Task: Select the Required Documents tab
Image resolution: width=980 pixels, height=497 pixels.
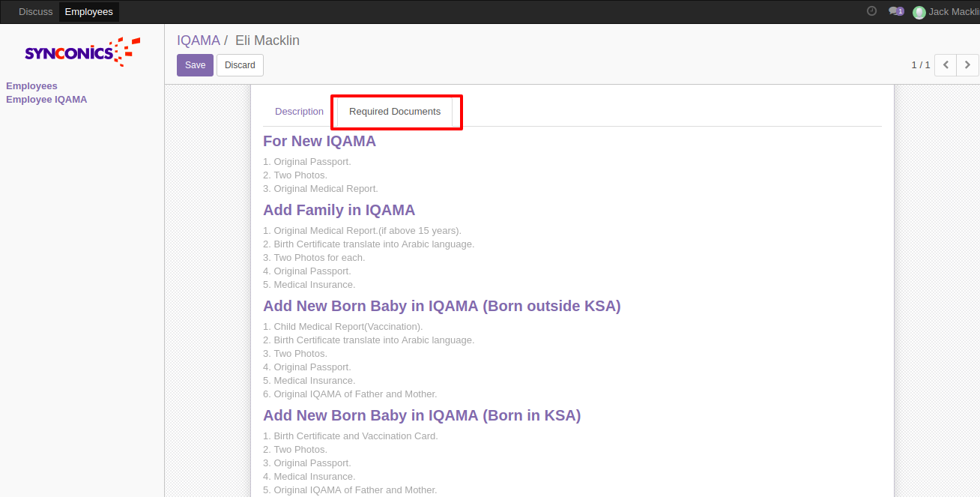Action: 395,112
